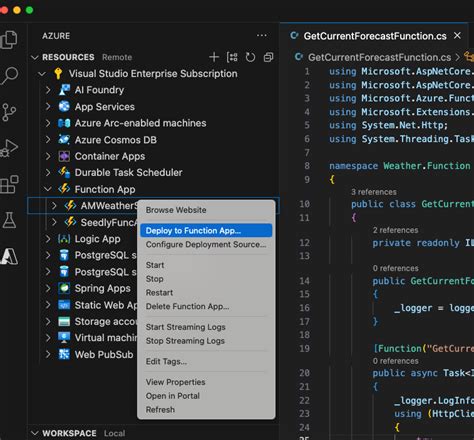This screenshot has height=440, width=474.
Task: Choose Delete Function App...
Action: pyautogui.click(x=206, y=306)
